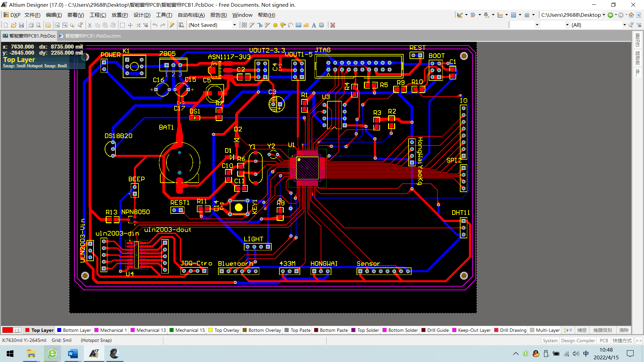Open Altium Designer from the taskbar

tap(94, 354)
